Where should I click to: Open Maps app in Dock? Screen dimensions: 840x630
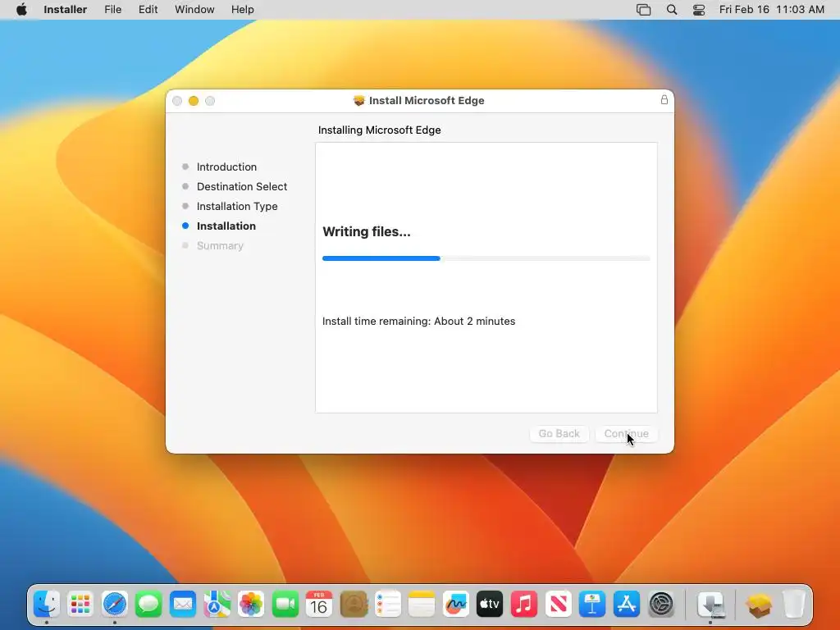[217, 605]
